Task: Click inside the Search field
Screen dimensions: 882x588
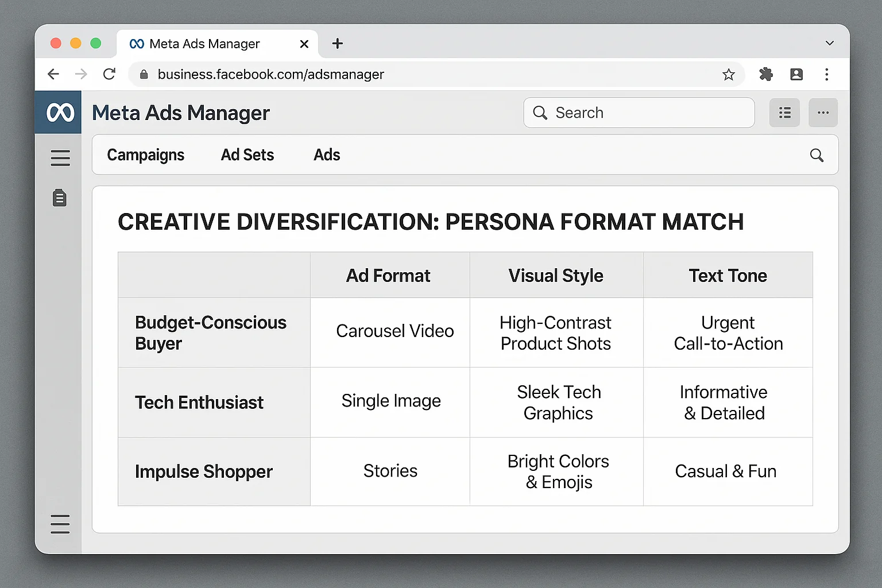Action: point(637,113)
